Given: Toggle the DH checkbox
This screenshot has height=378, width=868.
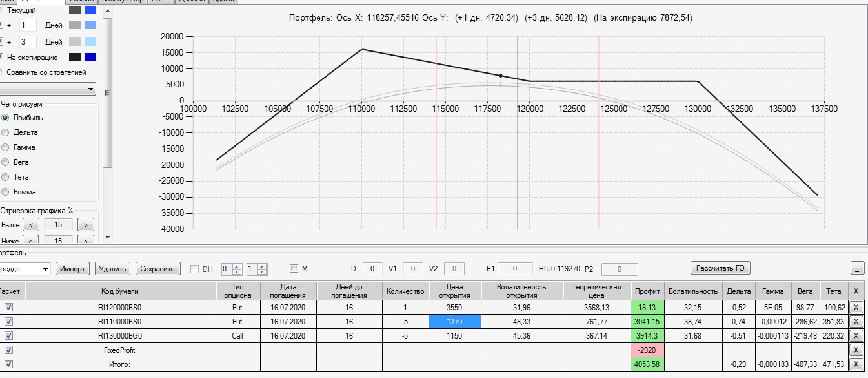Looking at the screenshot, I should click(195, 269).
